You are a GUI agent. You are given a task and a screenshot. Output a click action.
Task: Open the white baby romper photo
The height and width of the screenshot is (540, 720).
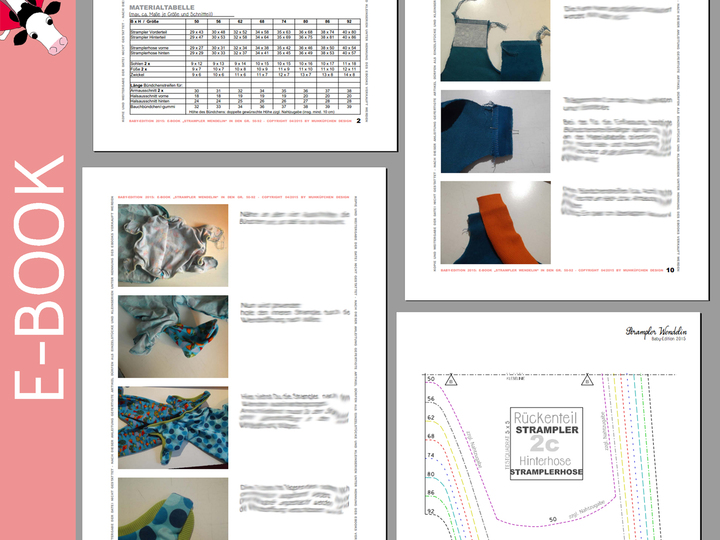tap(172, 243)
